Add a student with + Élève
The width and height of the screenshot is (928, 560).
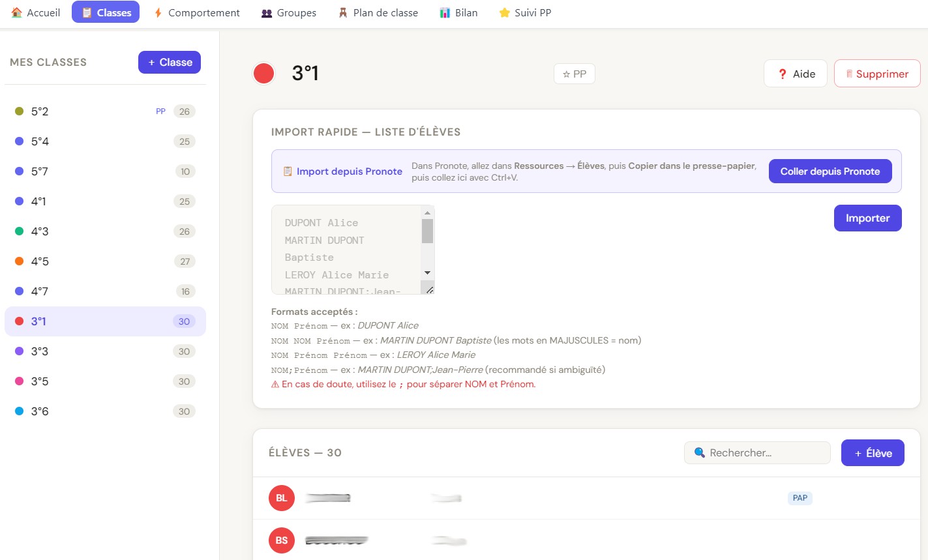click(873, 453)
